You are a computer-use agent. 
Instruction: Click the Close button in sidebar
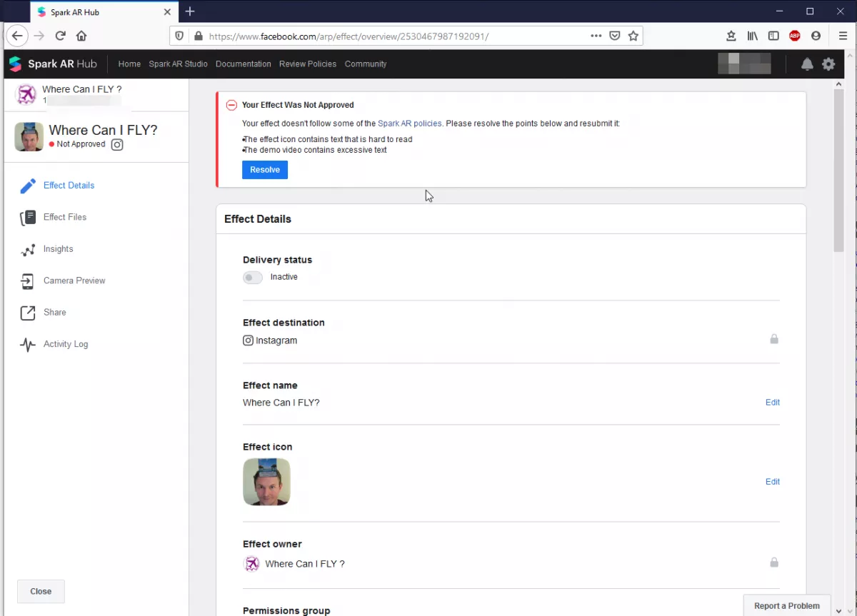[x=41, y=592]
